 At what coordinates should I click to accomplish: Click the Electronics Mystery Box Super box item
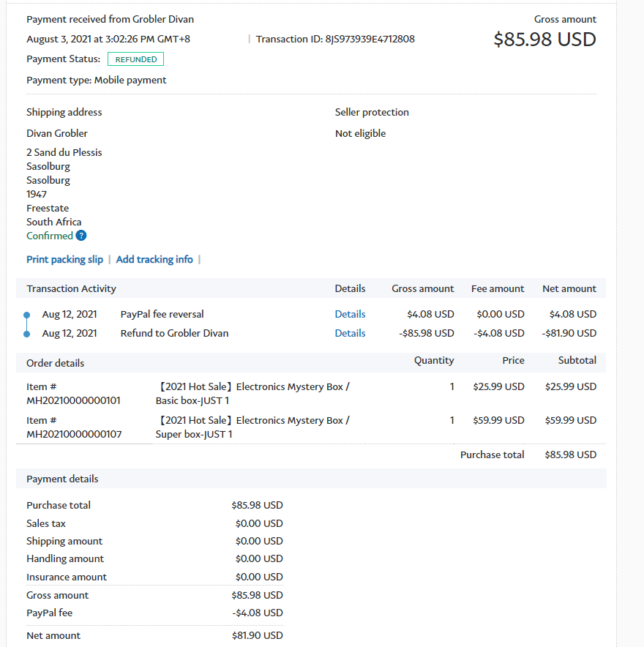coord(252,427)
